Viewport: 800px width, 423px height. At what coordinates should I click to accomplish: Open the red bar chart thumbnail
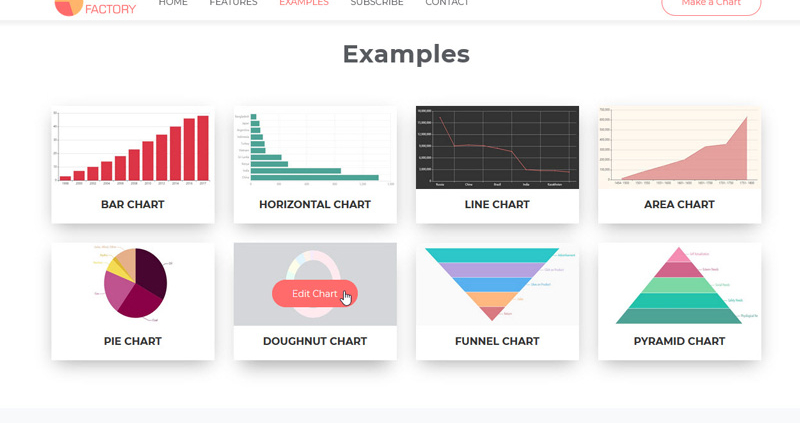133,147
